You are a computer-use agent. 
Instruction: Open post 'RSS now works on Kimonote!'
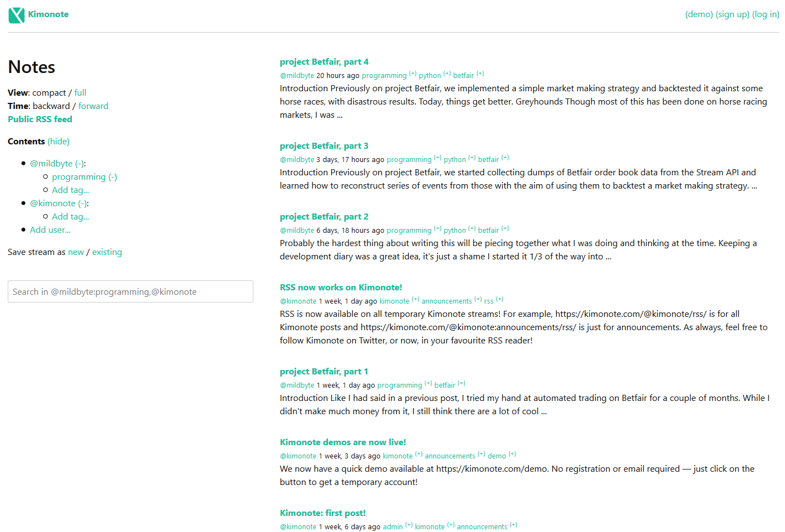pyautogui.click(x=341, y=288)
